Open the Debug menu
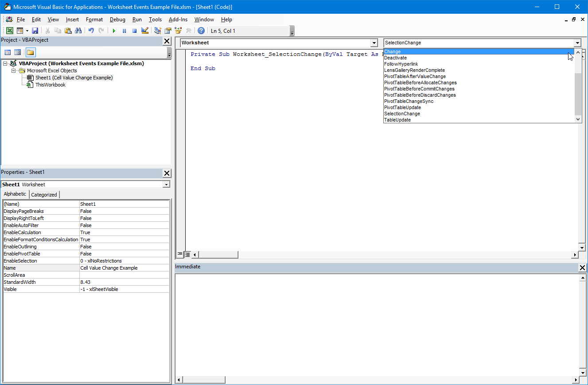 117,20
